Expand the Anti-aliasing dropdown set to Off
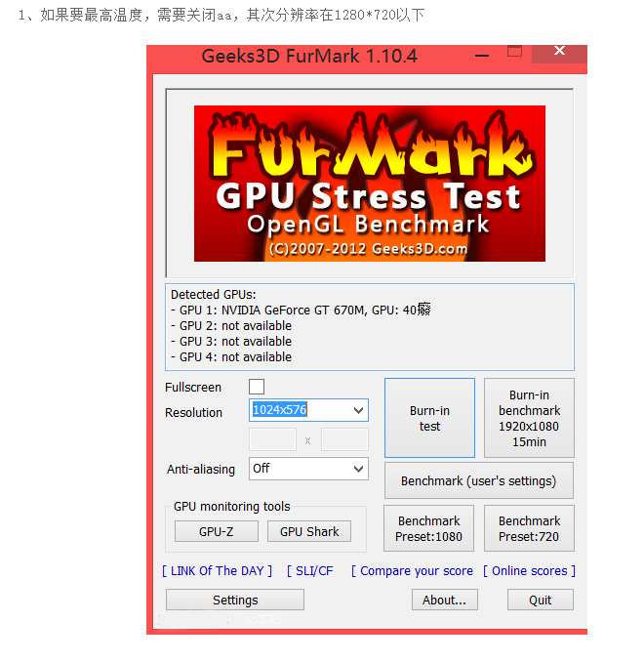 tap(308, 469)
